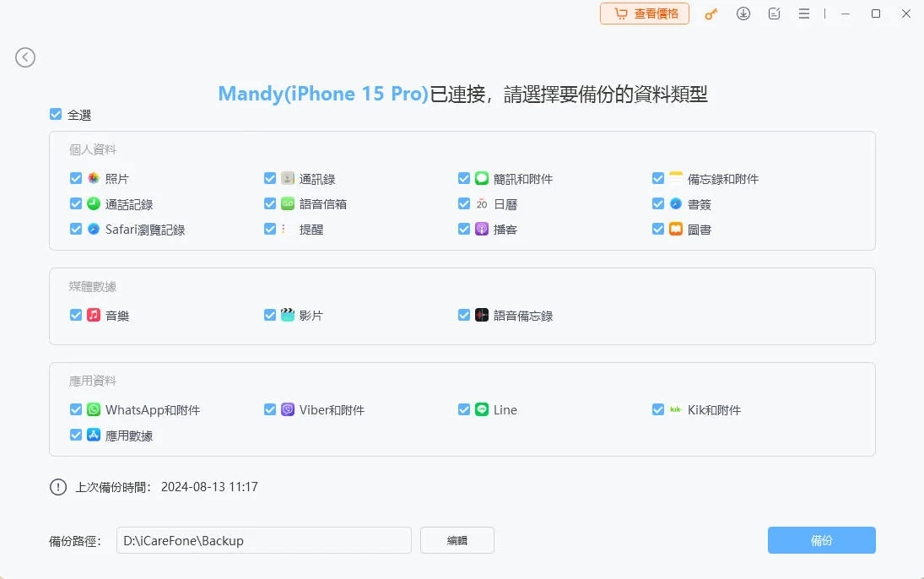Screen dimensions: 924x579
Task: Click the 圖書 label
Action: tap(700, 230)
